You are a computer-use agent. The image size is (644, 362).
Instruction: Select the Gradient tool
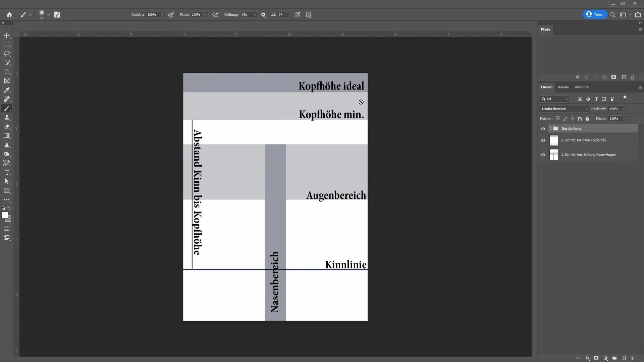(7, 136)
